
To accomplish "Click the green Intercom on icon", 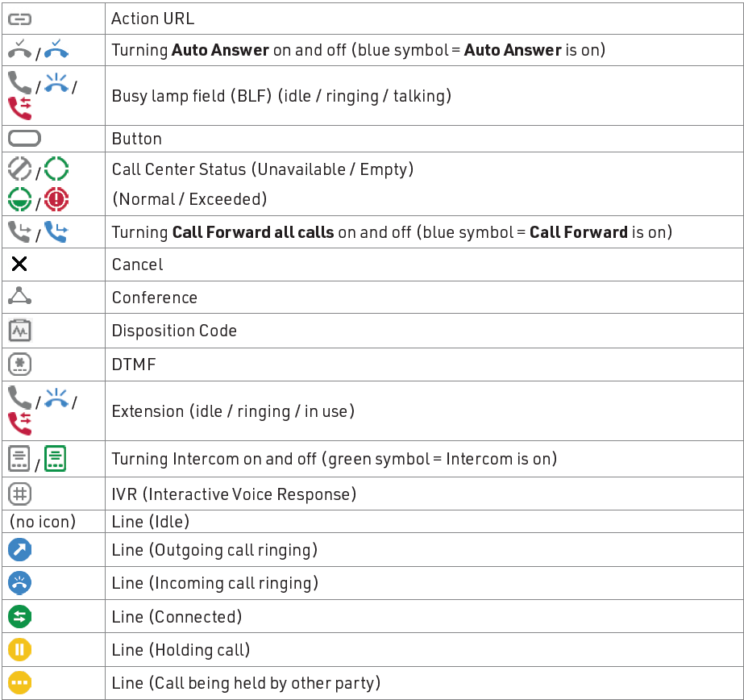I will tap(55, 458).
